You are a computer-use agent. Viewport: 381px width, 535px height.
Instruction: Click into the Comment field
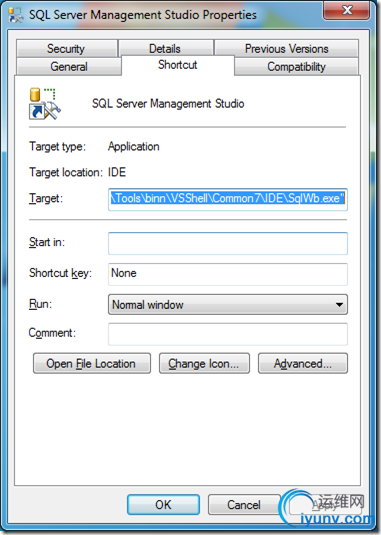(x=228, y=334)
